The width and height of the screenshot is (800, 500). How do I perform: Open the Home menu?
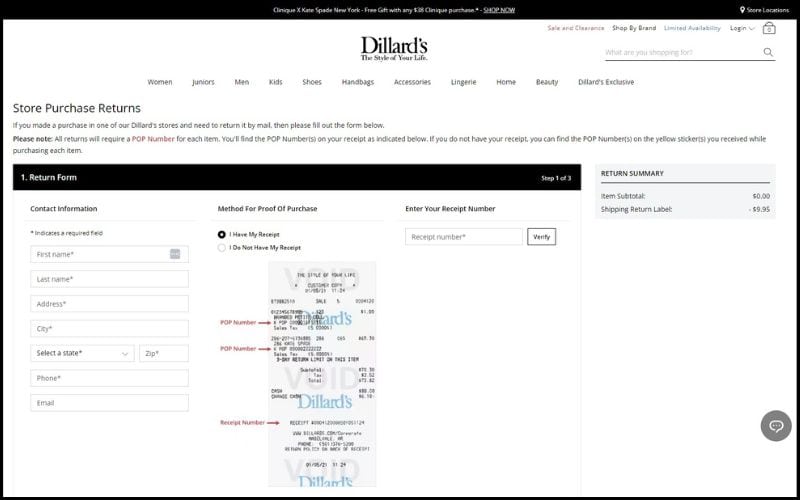pos(506,82)
